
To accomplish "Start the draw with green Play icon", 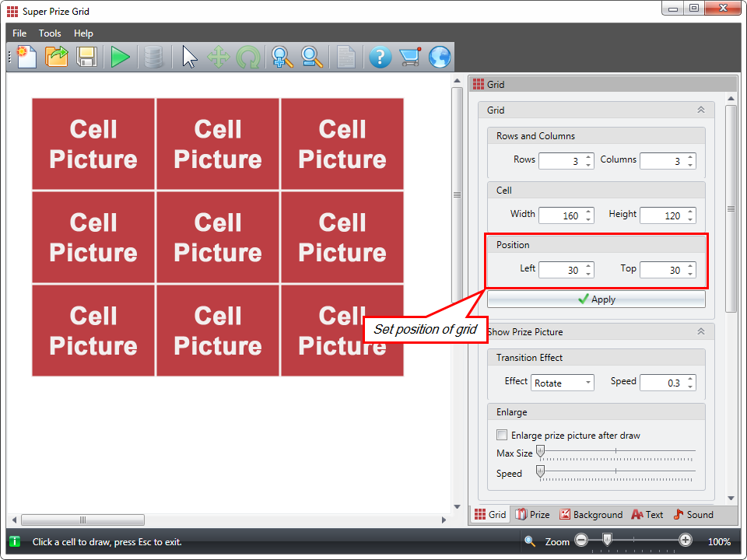I will pos(120,57).
